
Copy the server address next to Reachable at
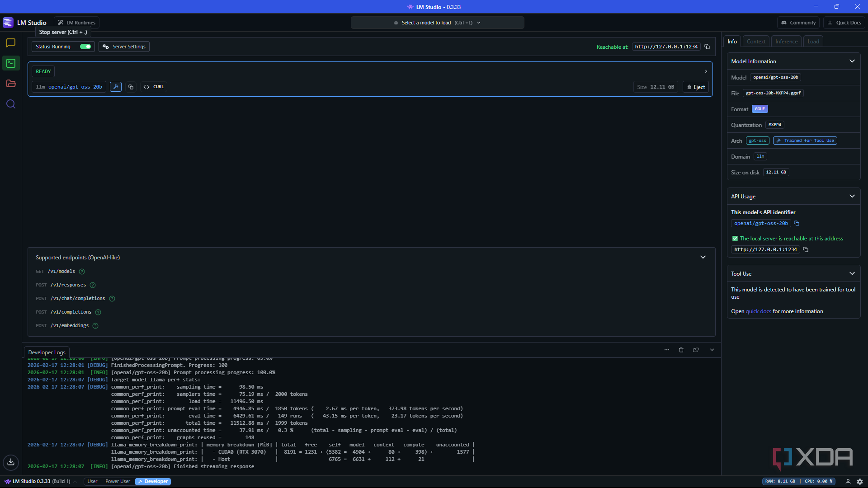click(x=707, y=47)
